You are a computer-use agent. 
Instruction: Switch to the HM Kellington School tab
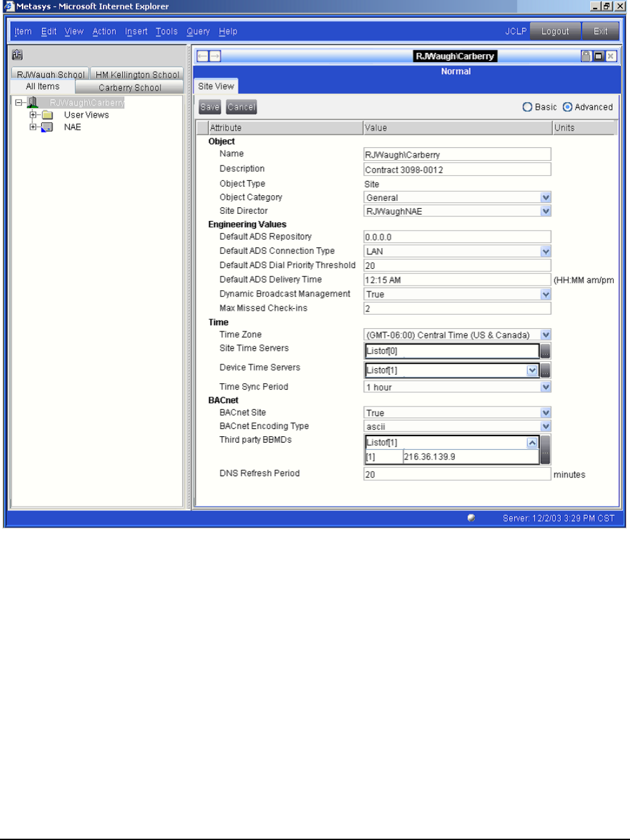point(137,74)
